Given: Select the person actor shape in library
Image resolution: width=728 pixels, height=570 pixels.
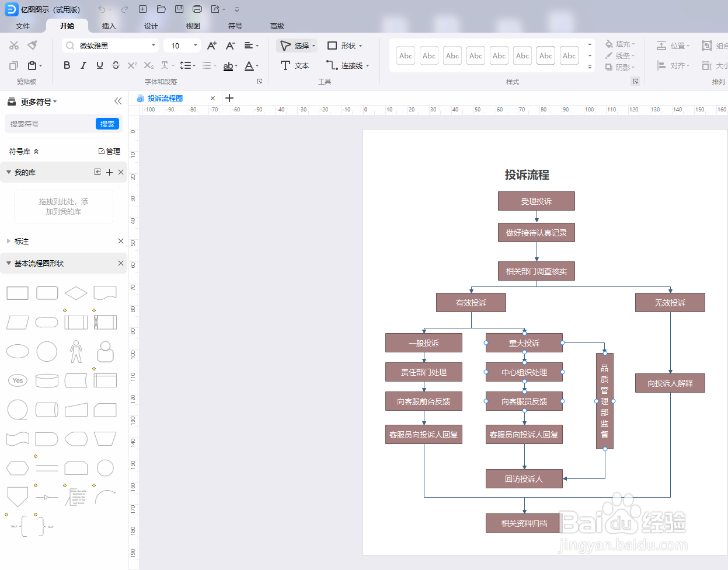Looking at the screenshot, I should click(x=76, y=351).
